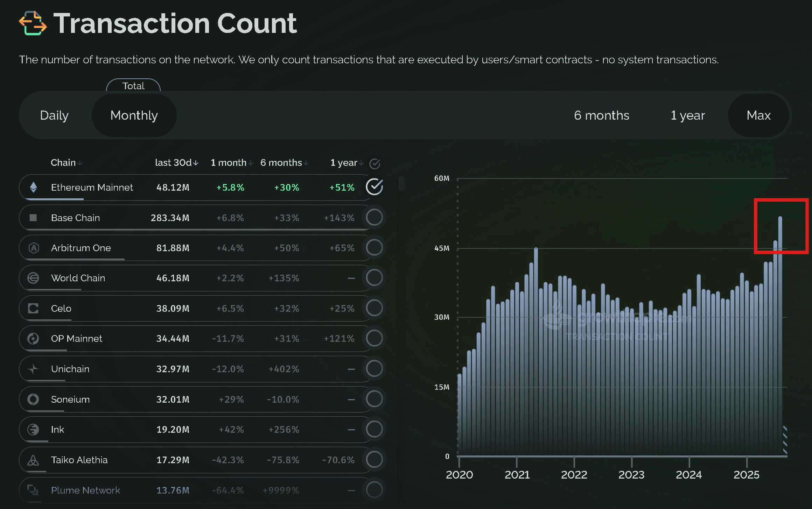This screenshot has height=509, width=812.
Task: Sort table by 1 month column
Action: 232,163
